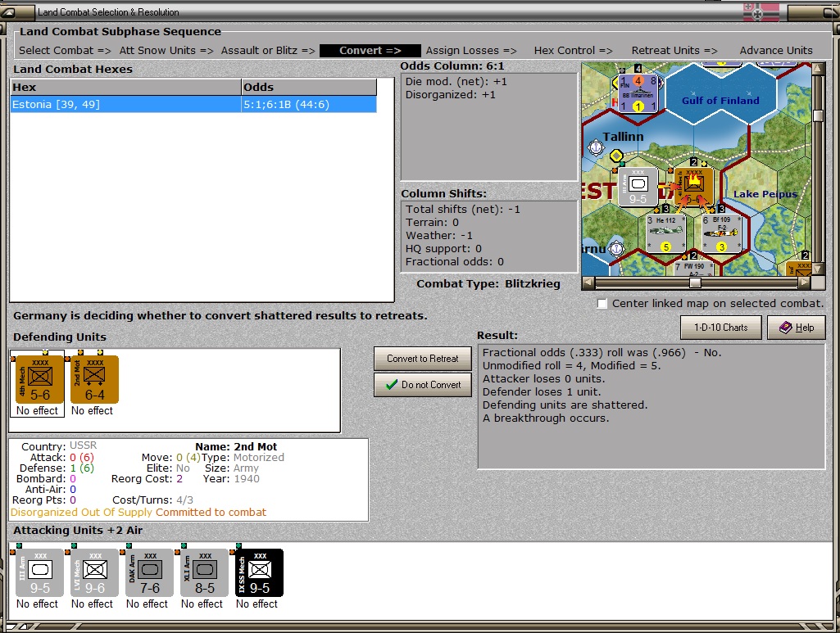Select the III Arm attacking unit counter

[39, 572]
